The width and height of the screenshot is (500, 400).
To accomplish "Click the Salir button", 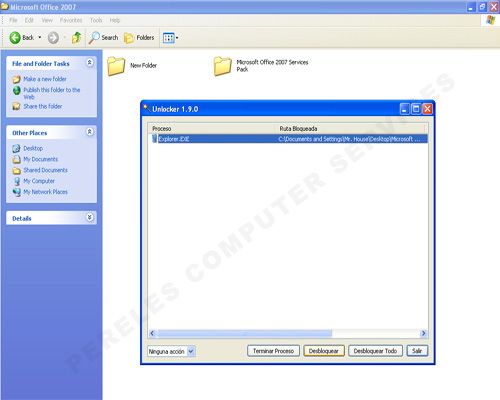I will [x=417, y=351].
